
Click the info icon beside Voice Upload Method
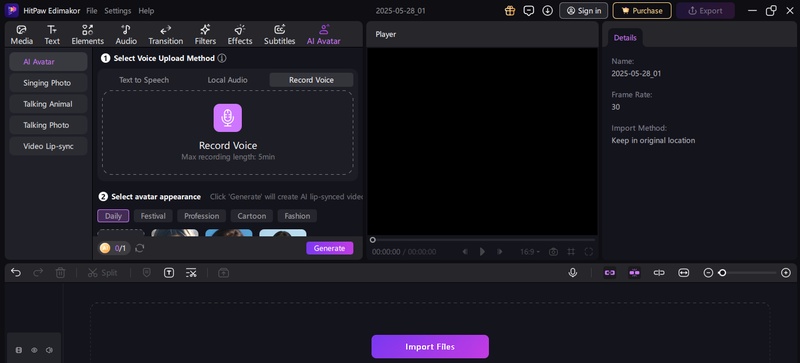pos(222,58)
